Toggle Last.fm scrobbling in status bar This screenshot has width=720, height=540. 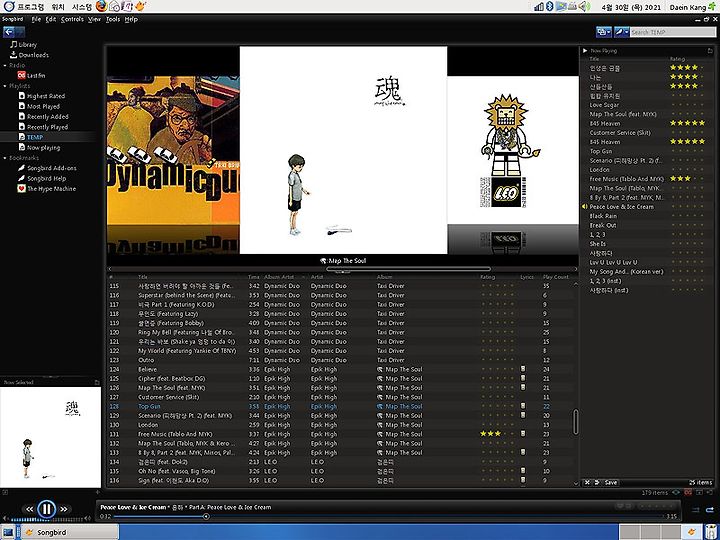coord(688,492)
